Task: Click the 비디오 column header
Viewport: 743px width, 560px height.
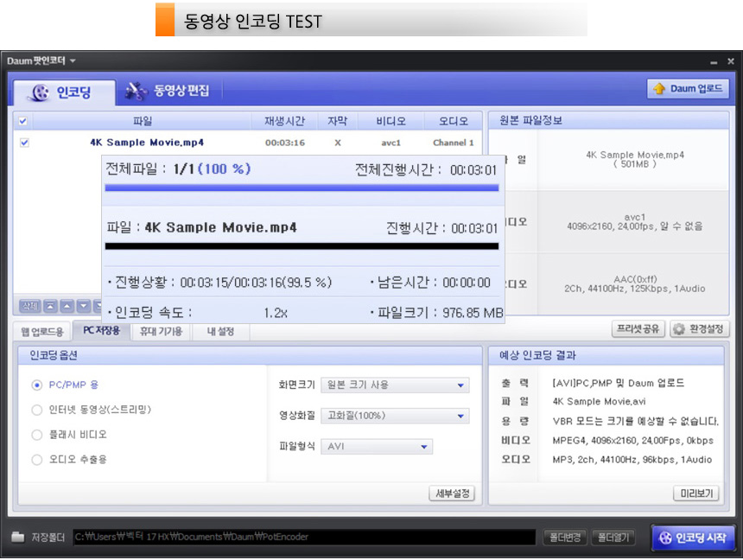Action: pyautogui.click(x=391, y=121)
